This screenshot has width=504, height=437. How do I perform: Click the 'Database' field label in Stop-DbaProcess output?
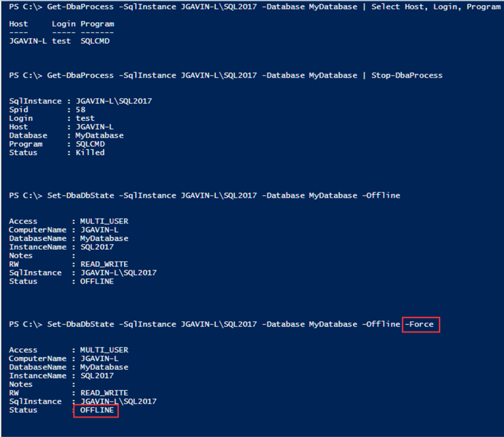click(28, 136)
